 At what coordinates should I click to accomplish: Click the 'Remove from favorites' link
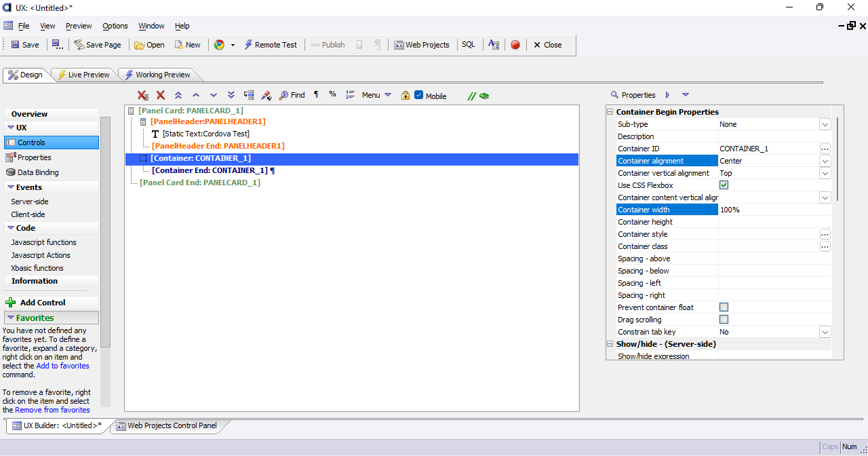coord(52,410)
